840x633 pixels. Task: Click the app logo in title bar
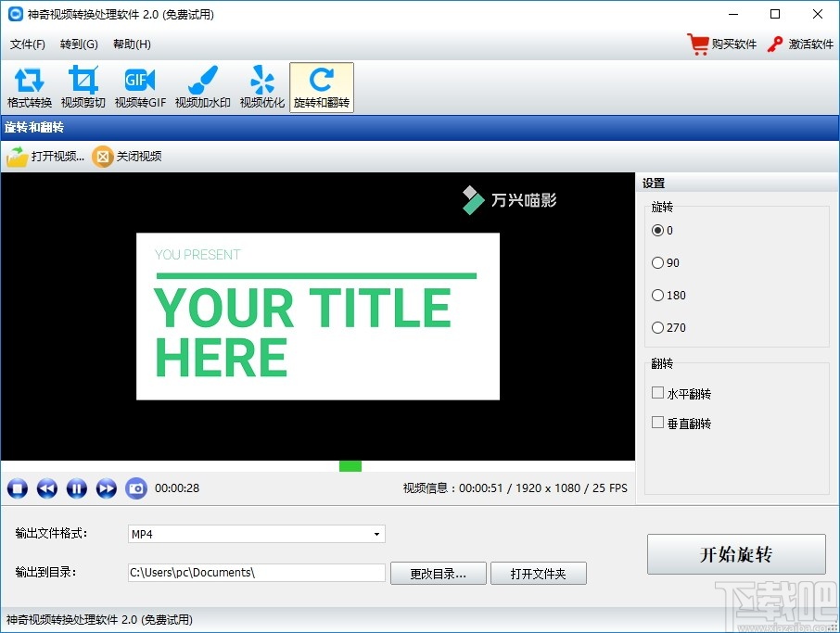point(16,14)
